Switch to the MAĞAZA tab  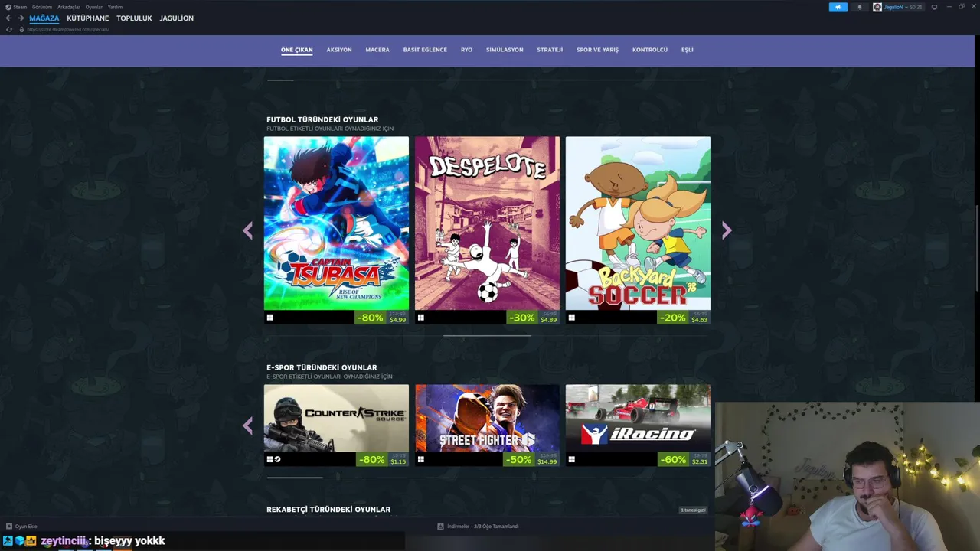tap(44, 18)
